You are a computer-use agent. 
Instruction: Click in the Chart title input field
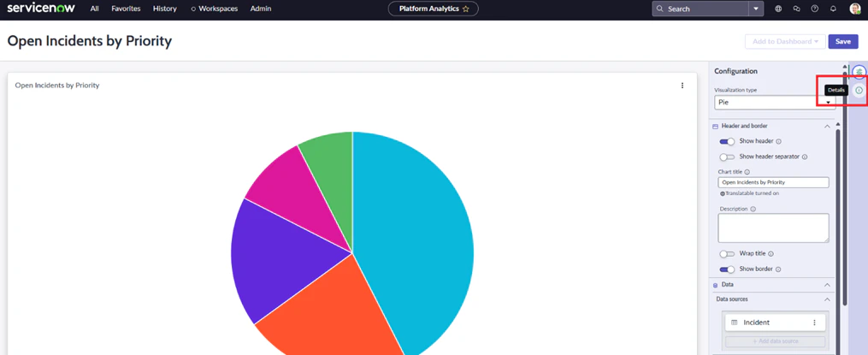773,182
